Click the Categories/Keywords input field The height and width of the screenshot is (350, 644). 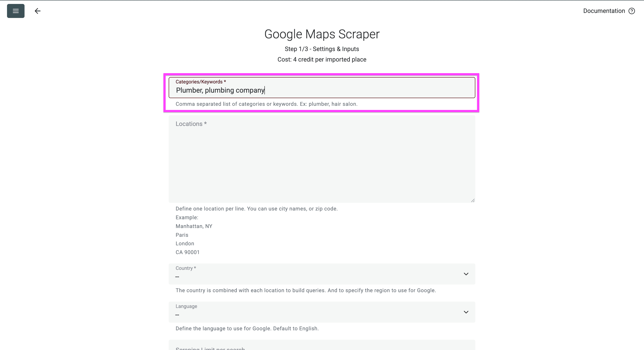[x=322, y=90]
